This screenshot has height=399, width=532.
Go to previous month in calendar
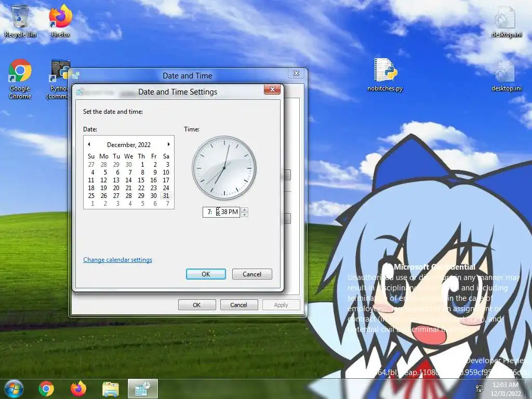click(x=89, y=144)
